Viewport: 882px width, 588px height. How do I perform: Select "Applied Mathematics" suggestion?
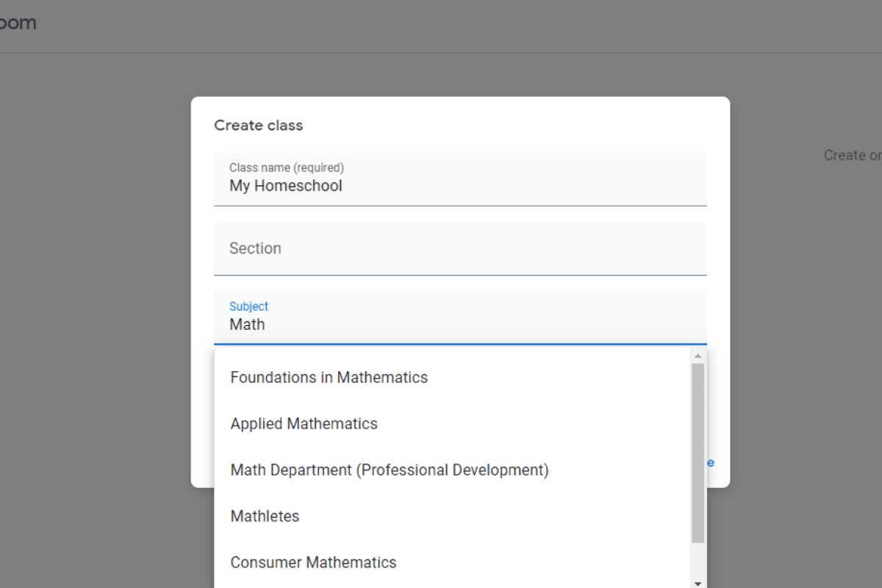(304, 423)
